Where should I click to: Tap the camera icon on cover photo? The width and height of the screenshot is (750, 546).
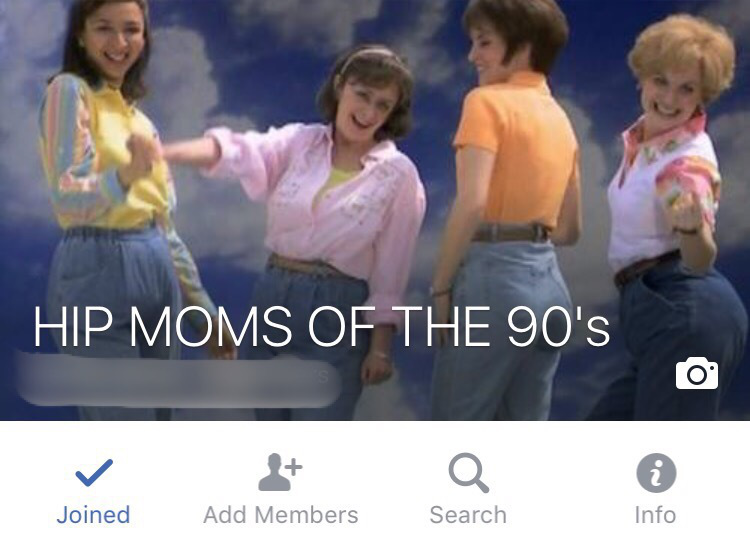click(697, 373)
